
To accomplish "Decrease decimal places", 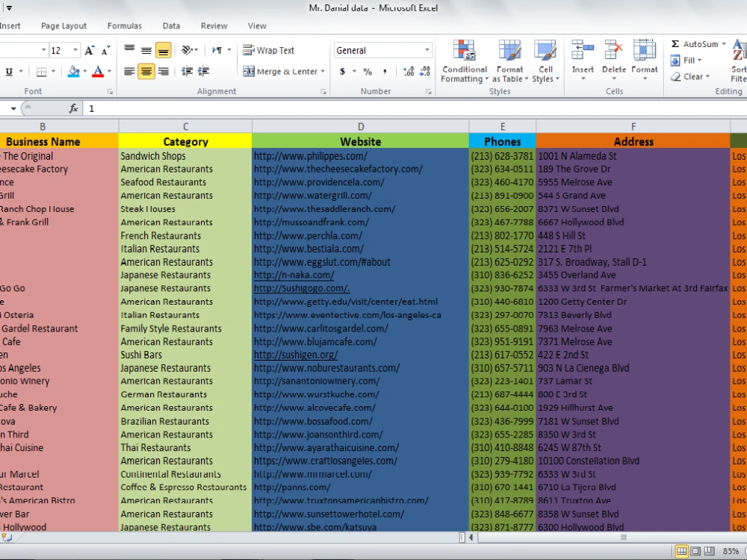I will (x=425, y=72).
